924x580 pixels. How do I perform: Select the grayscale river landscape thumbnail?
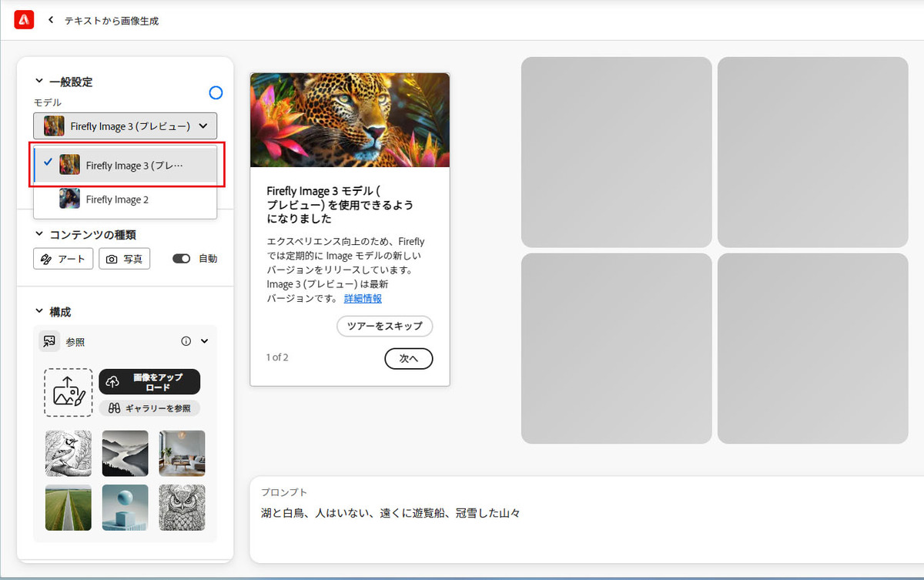tap(126, 453)
